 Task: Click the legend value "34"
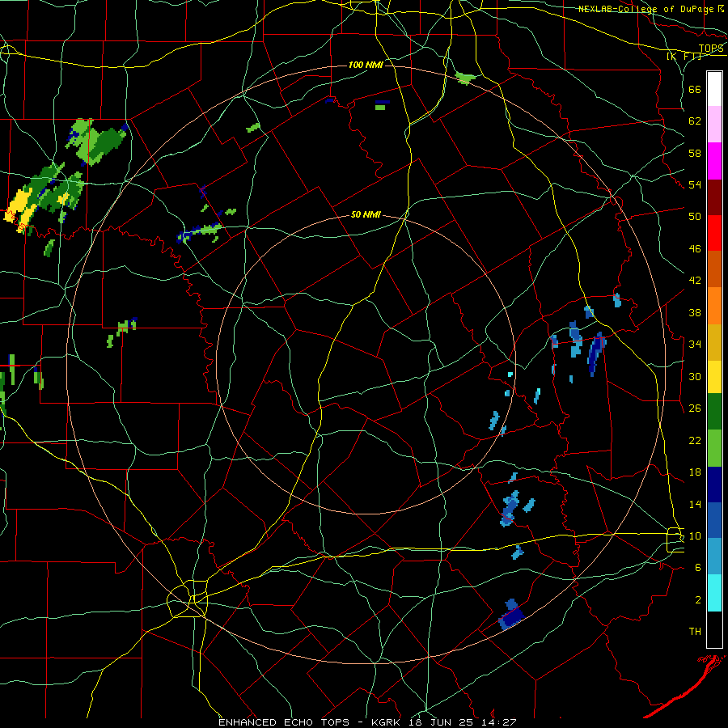point(695,345)
